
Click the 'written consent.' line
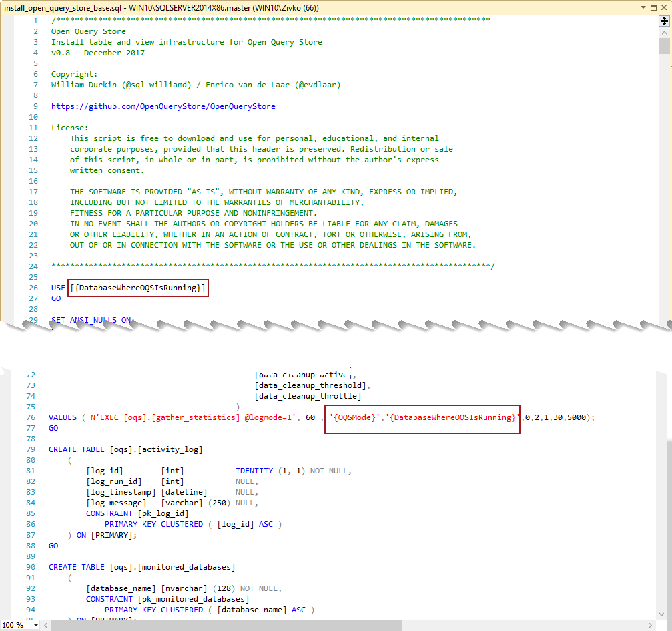pyautogui.click(x=107, y=170)
